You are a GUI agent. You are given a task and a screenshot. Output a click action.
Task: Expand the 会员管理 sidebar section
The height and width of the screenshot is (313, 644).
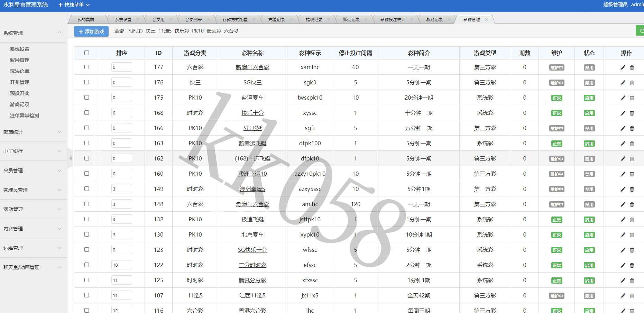point(33,171)
